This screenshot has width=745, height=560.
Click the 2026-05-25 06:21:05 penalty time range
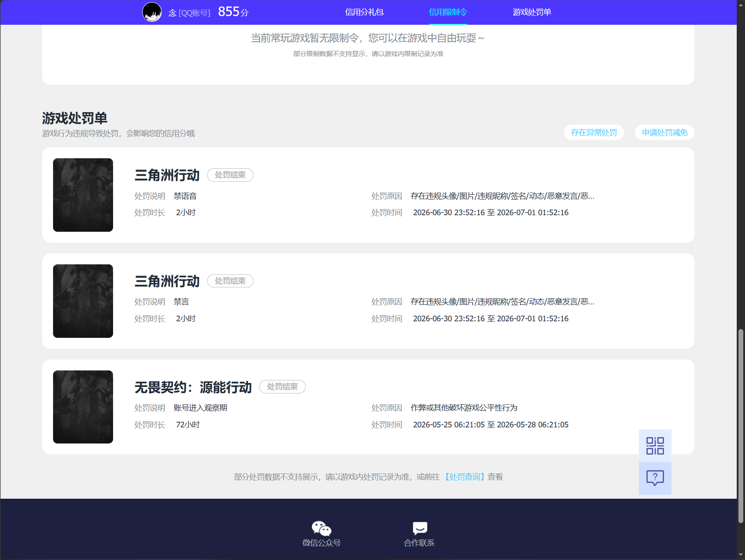(491, 425)
